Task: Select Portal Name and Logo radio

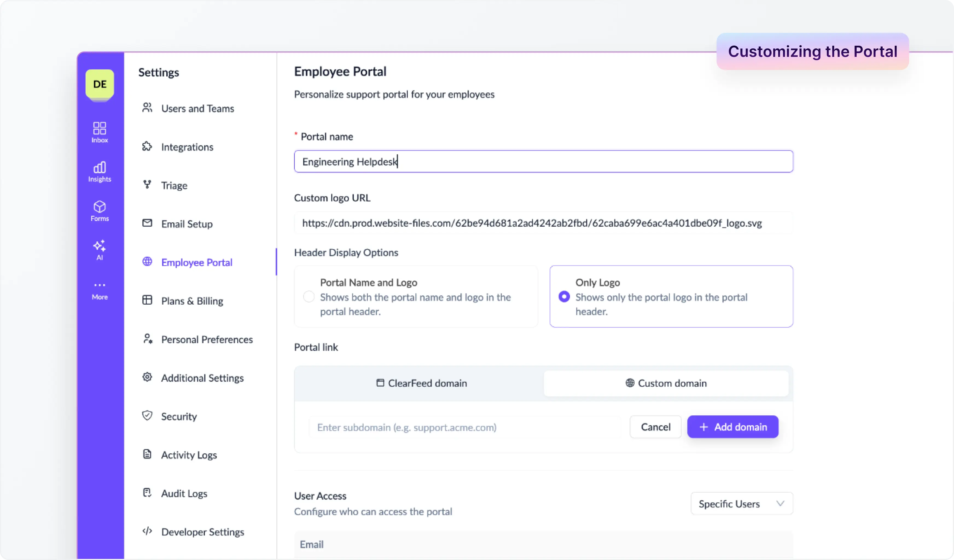Action: click(309, 297)
